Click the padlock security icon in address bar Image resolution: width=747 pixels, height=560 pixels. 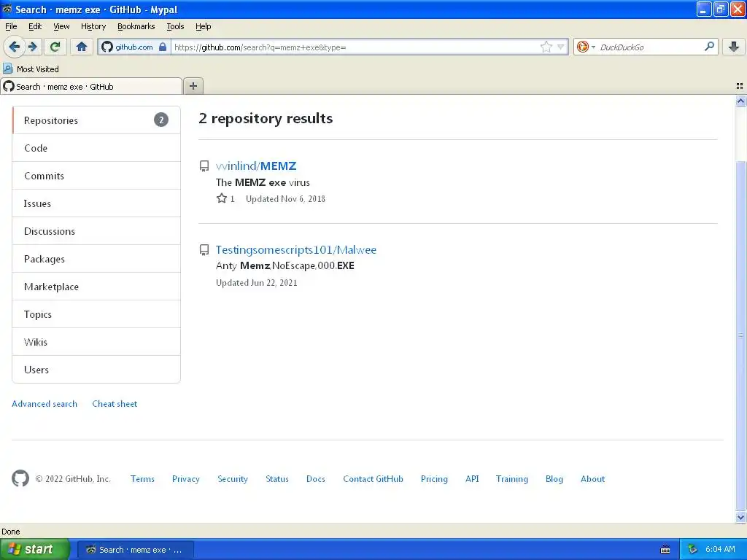point(163,47)
